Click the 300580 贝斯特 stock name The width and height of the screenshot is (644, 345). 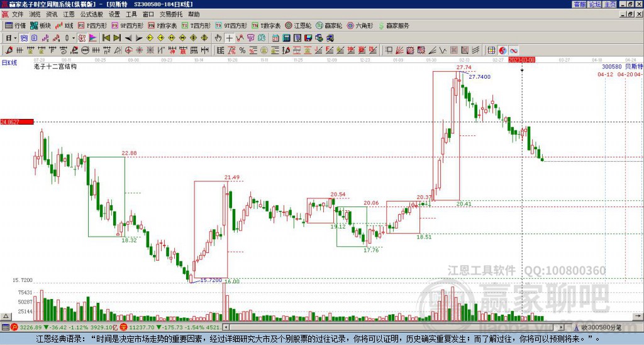(622, 67)
